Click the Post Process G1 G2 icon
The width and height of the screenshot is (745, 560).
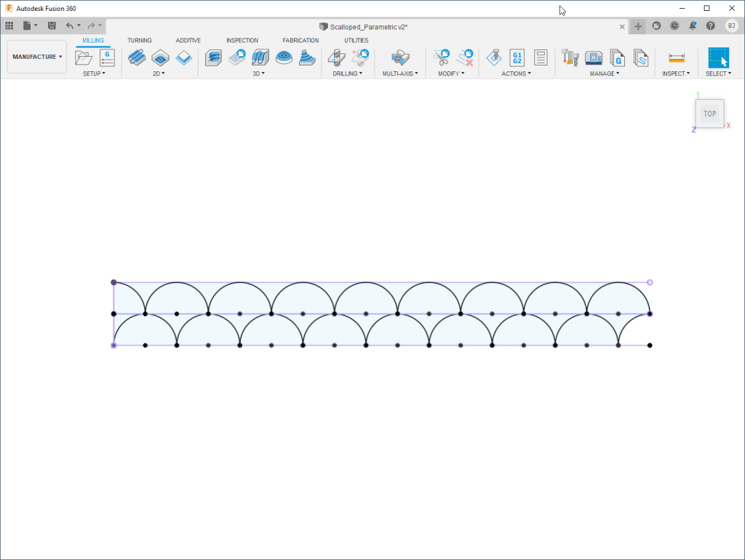[x=517, y=57]
